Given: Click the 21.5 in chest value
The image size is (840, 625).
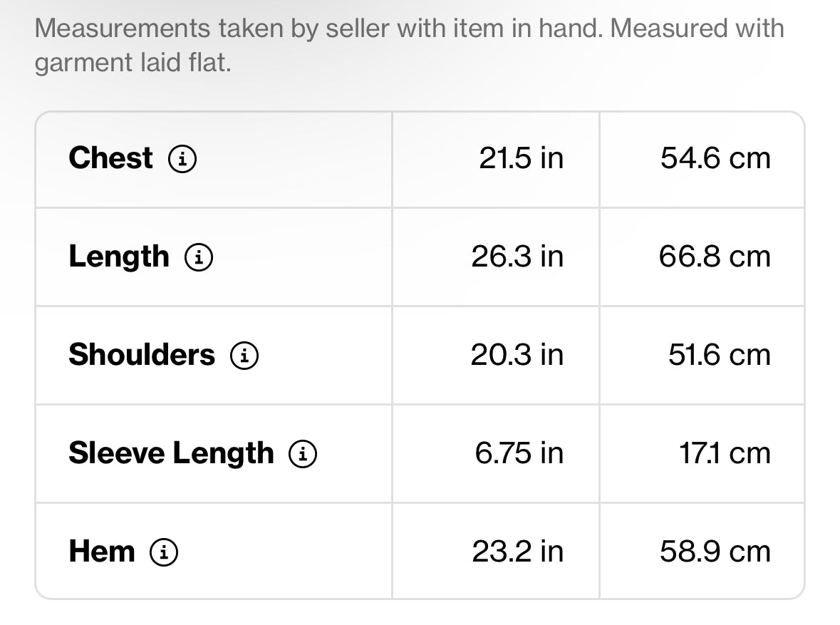Looking at the screenshot, I should [522, 159].
